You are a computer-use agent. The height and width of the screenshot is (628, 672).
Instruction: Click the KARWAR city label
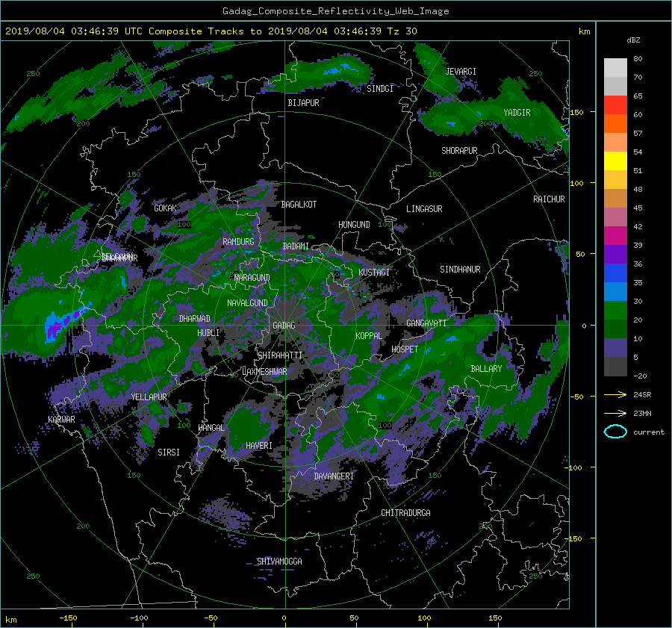point(61,420)
